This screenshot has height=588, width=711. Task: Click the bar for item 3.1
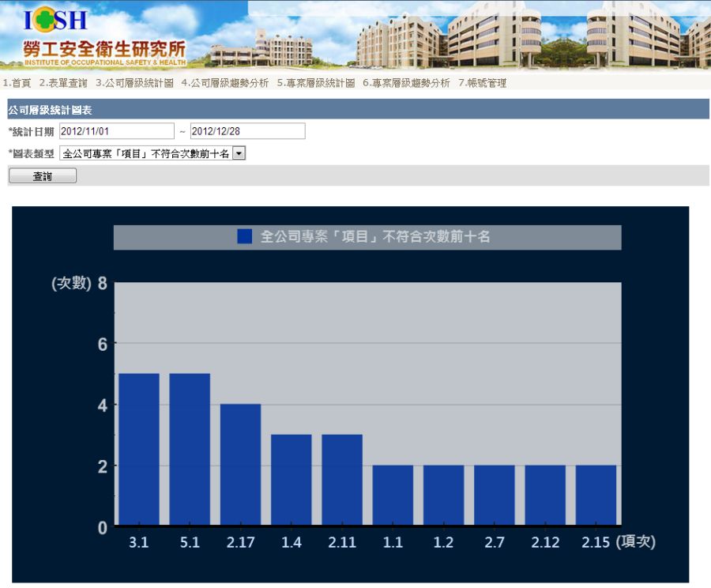[139, 449]
